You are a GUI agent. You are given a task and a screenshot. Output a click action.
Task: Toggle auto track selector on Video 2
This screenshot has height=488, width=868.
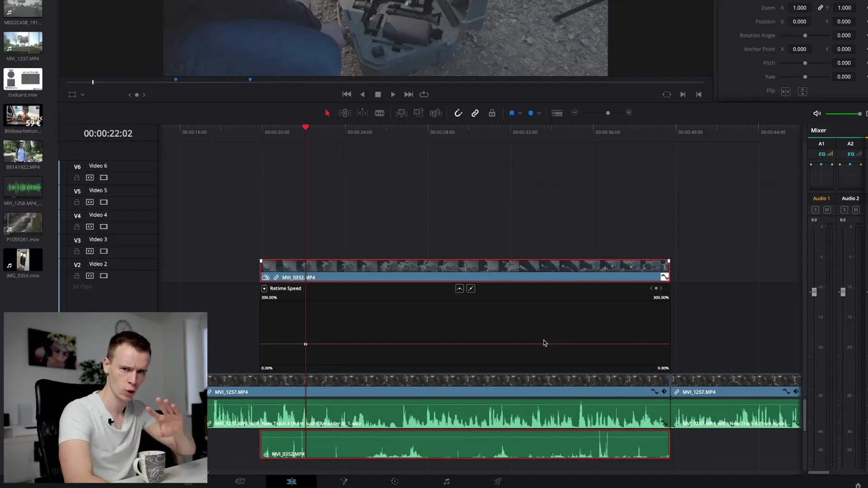pos(90,276)
